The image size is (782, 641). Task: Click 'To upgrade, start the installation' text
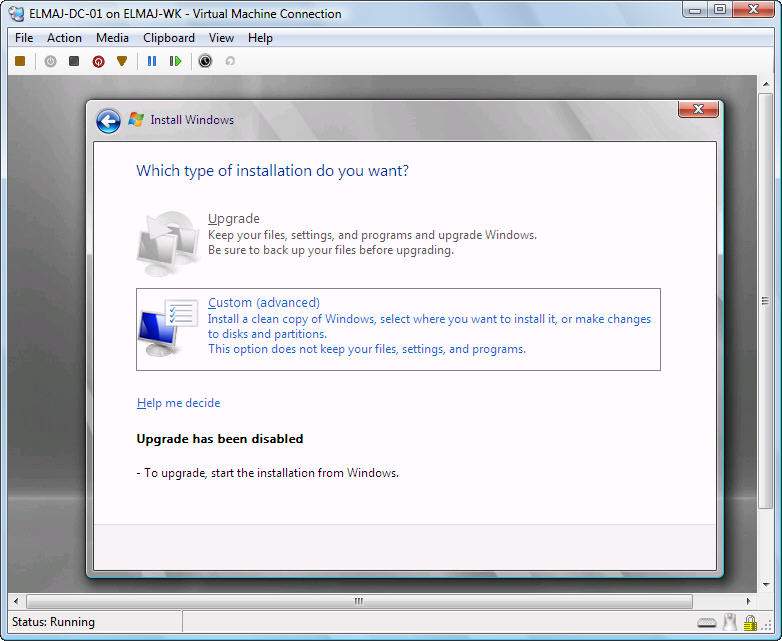(x=268, y=473)
